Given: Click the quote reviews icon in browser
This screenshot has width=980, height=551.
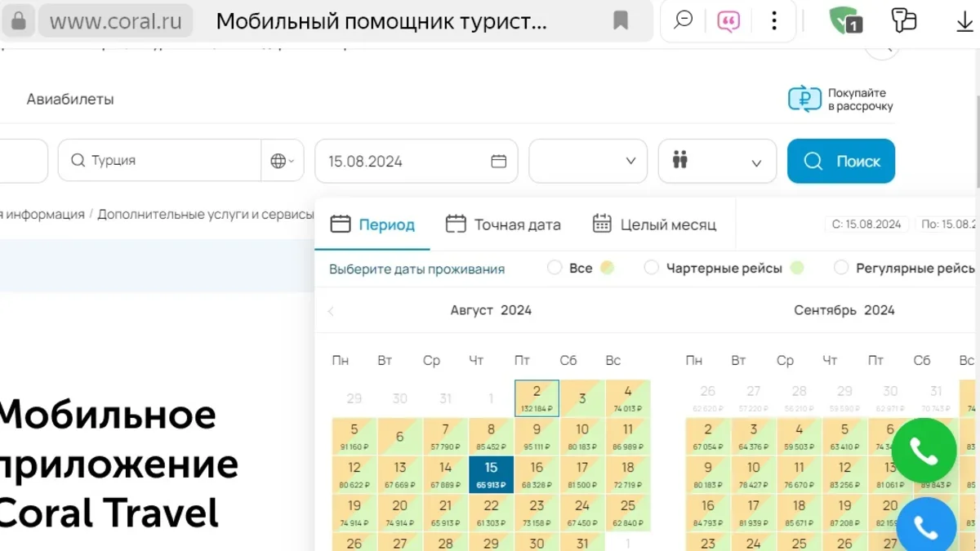Looking at the screenshot, I should tap(728, 21).
